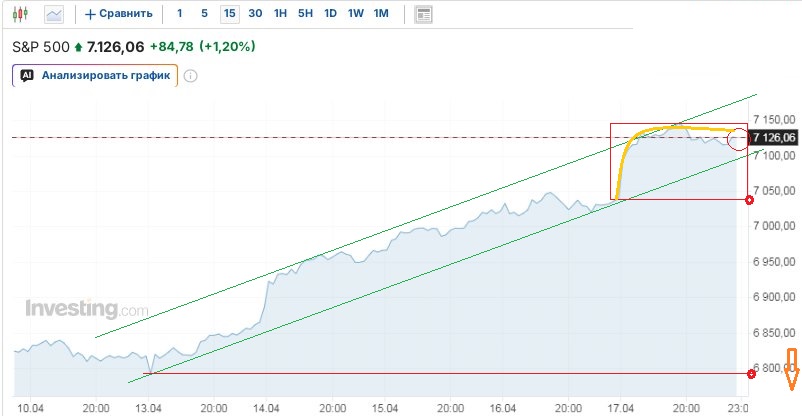Click the orange down arrow icon
Image resolution: width=802 pixels, height=416 pixels.
[x=792, y=369]
